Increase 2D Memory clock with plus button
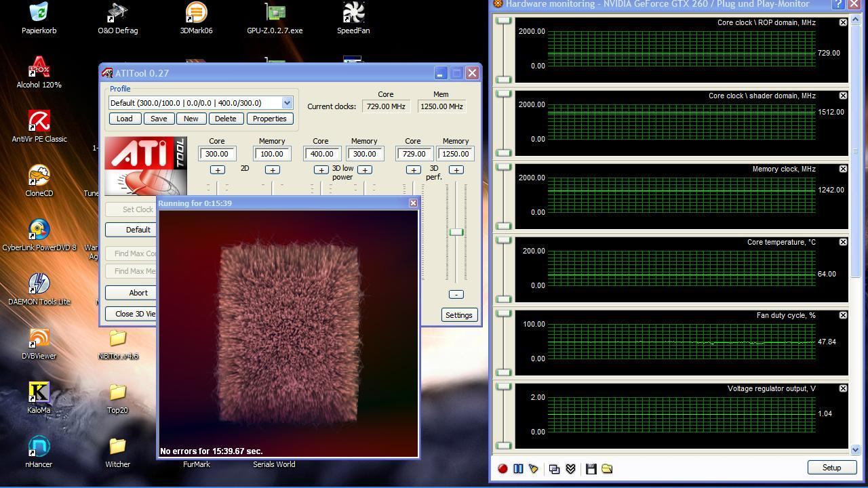Viewport: 868px width, 488px height. click(x=272, y=170)
